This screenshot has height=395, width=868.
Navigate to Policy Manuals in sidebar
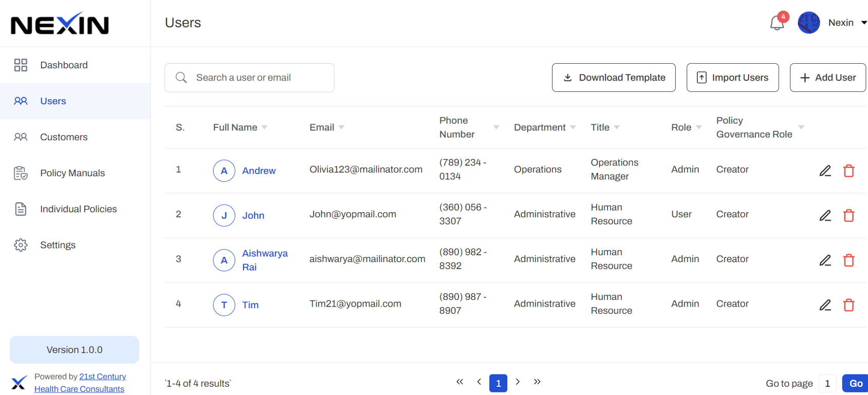[x=72, y=173]
